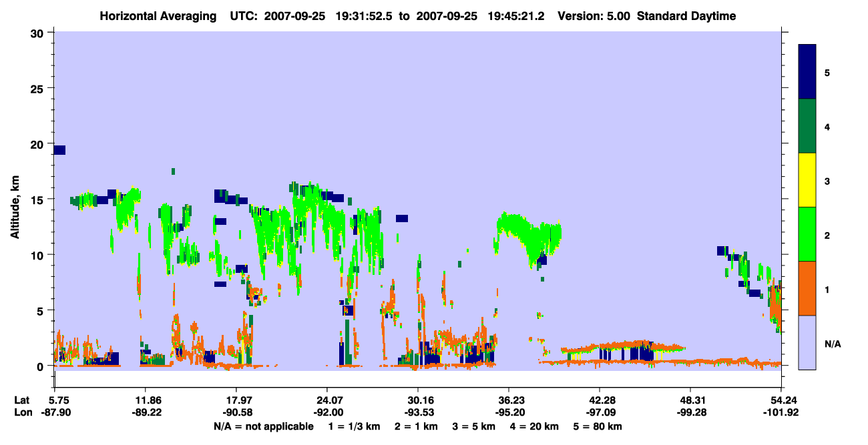Click colorbar label '5'
Image resolution: width=868 pixels, height=445 pixels.
(827, 72)
